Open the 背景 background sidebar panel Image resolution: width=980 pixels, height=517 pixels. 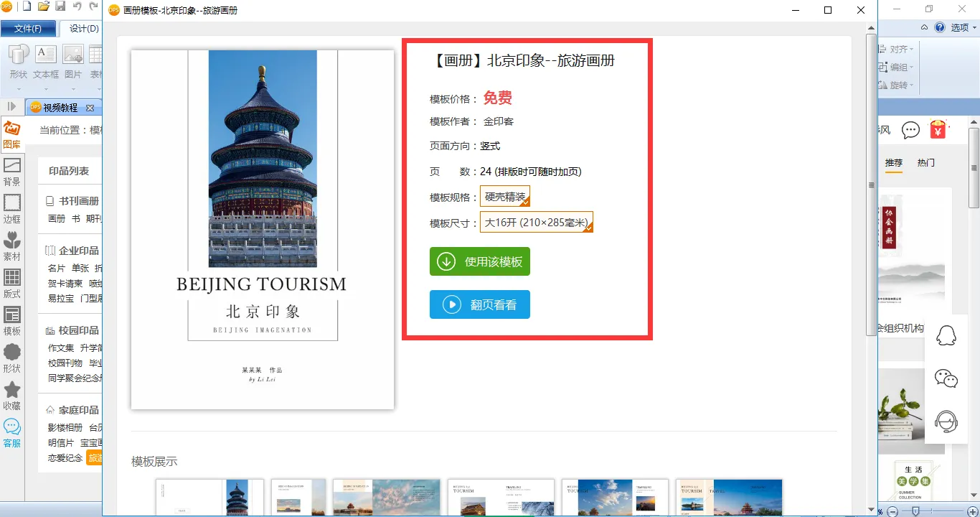point(12,173)
